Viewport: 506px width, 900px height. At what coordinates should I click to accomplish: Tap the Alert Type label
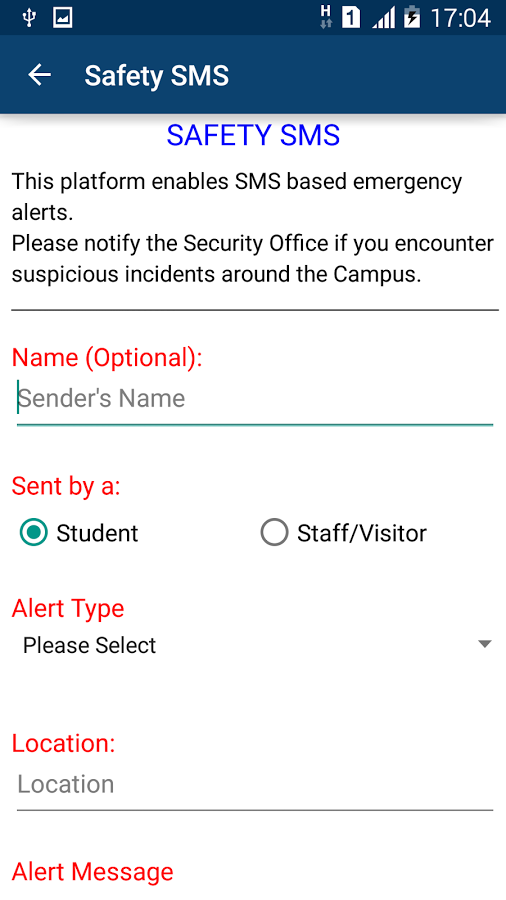[68, 608]
